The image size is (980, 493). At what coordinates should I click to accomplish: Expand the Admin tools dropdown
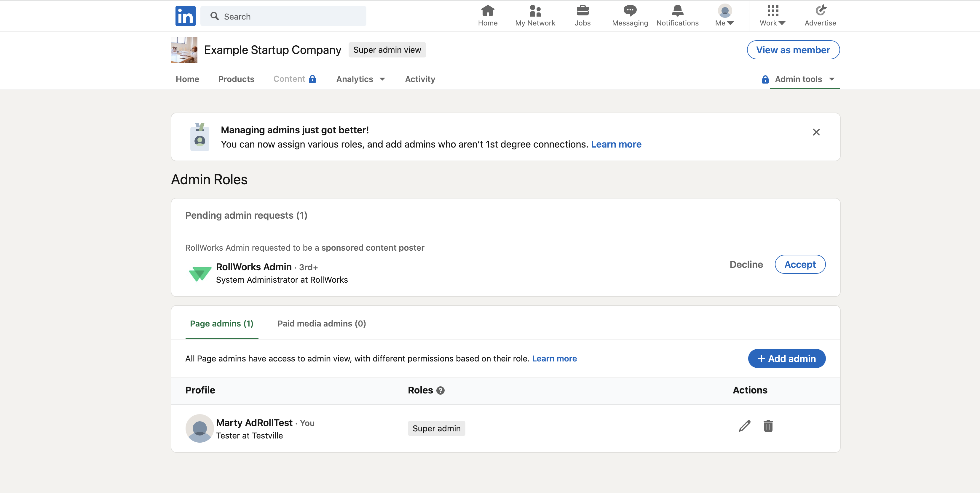(805, 79)
